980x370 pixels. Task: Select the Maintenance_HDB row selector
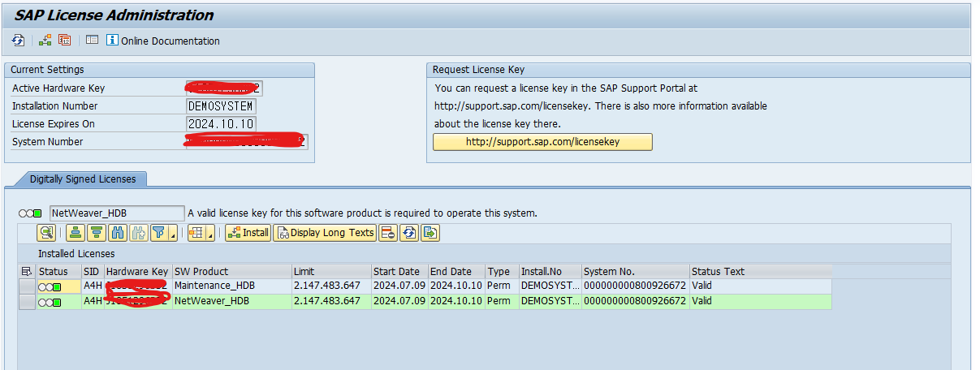click(x=27, y=286)
